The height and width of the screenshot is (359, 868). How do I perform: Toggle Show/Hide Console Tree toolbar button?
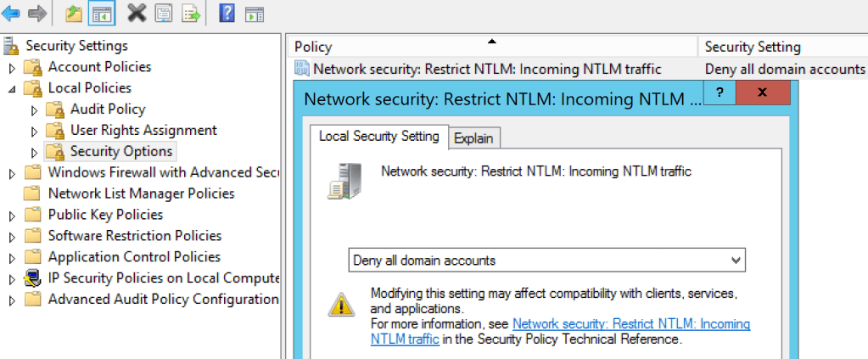[x=101, y=13]
